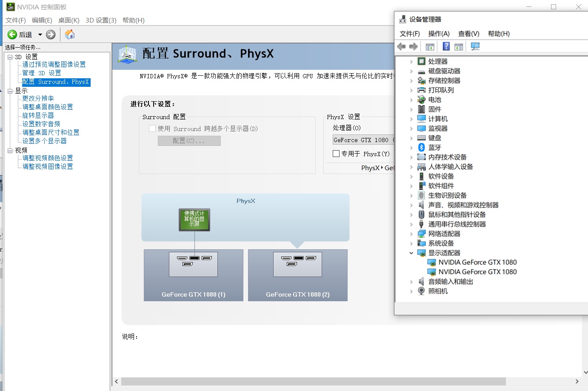588x391 pixels.
Task: Open the 3D 设置(3) menu
Action: click(101, 20)
